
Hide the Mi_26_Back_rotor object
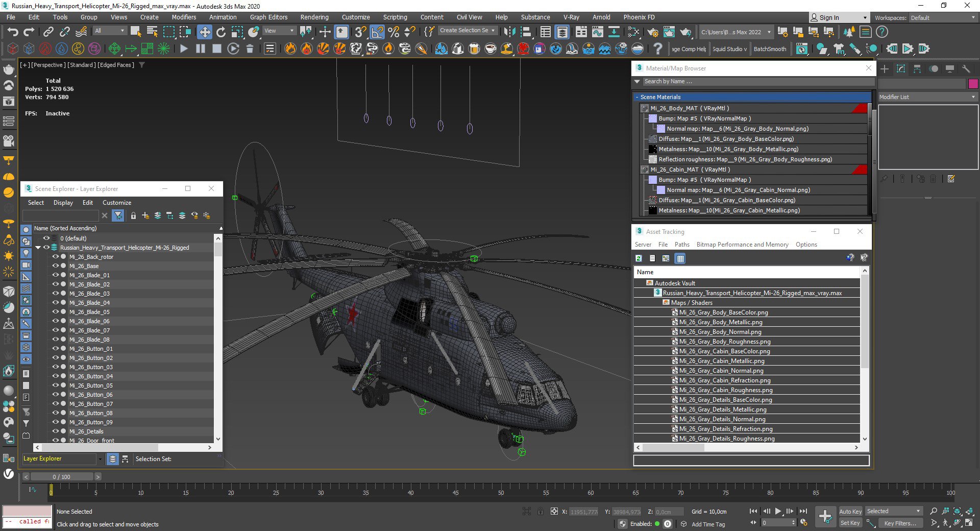[x=56, y=257]
